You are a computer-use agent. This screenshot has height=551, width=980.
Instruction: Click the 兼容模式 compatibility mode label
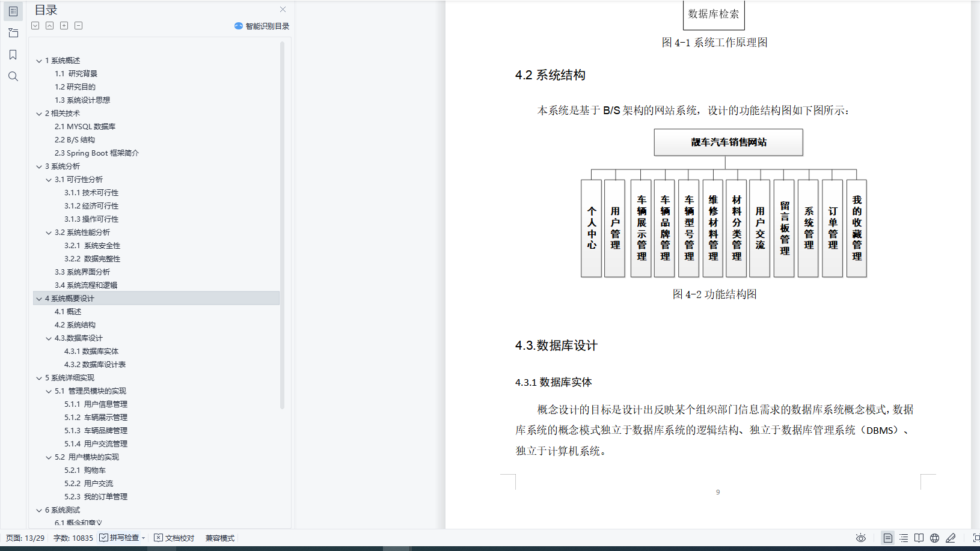[220, 538]
